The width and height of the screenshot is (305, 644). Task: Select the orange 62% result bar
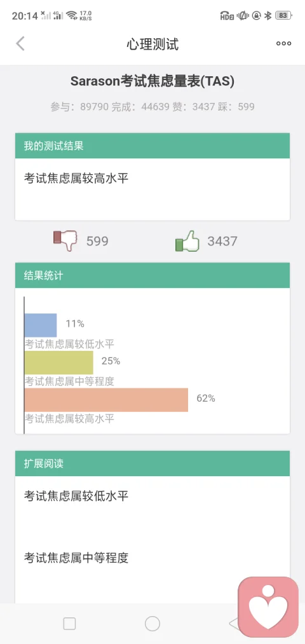(x=106, y=400)
